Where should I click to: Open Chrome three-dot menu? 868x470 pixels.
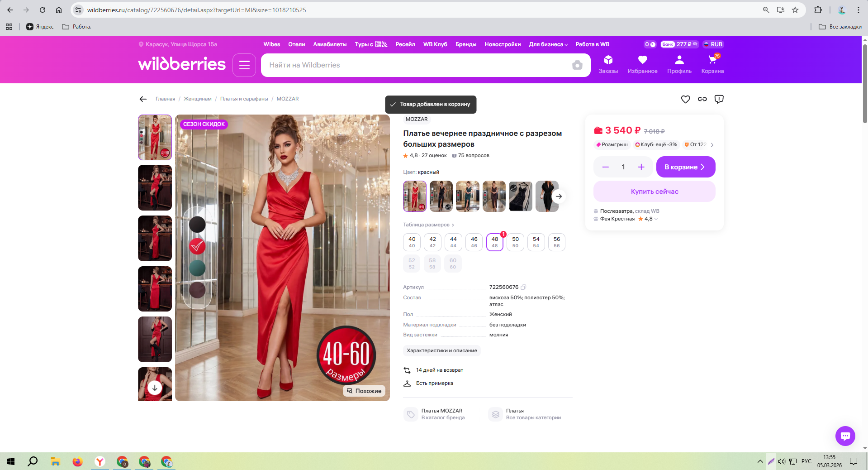point(858,10)
